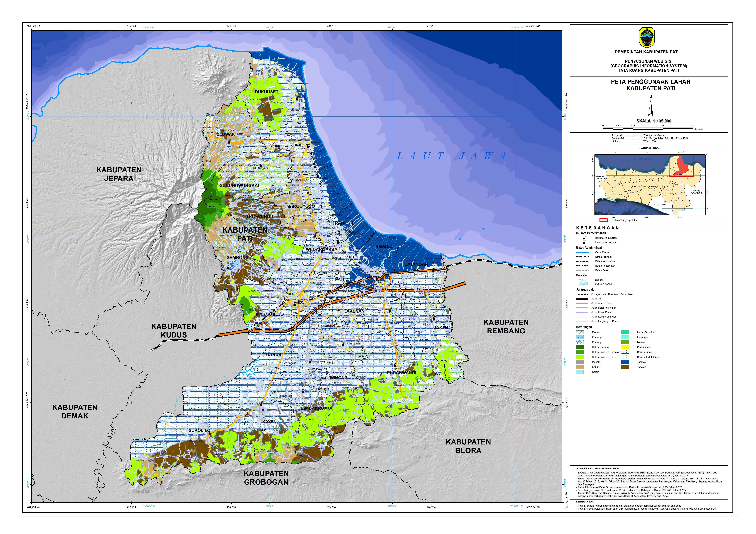Click the Tegalan brown swatch
Screen dimensions: 756x534
(625, 367)
